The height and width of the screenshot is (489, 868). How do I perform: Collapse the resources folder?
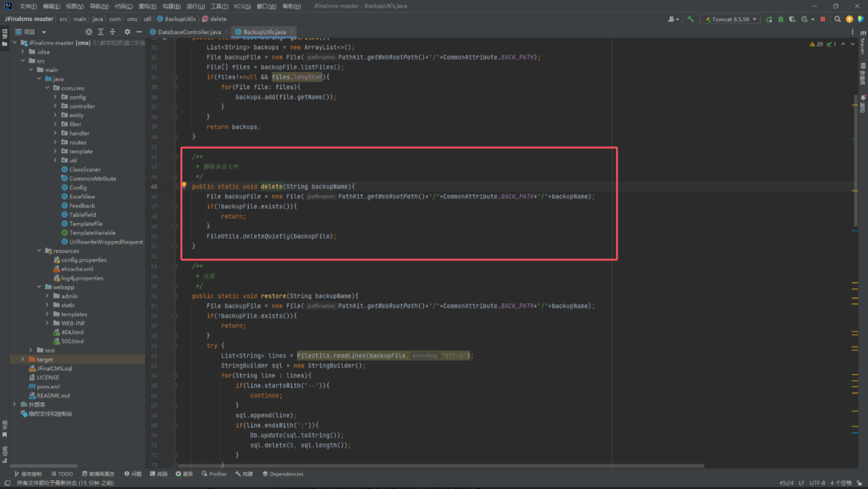pyautogui.click(x=39, y=251)
